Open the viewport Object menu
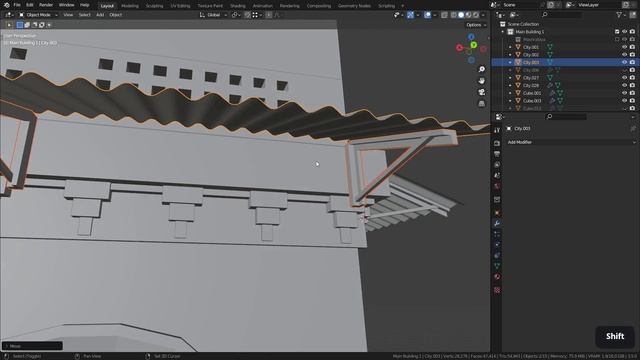640x360 pixels. point(116,15)
